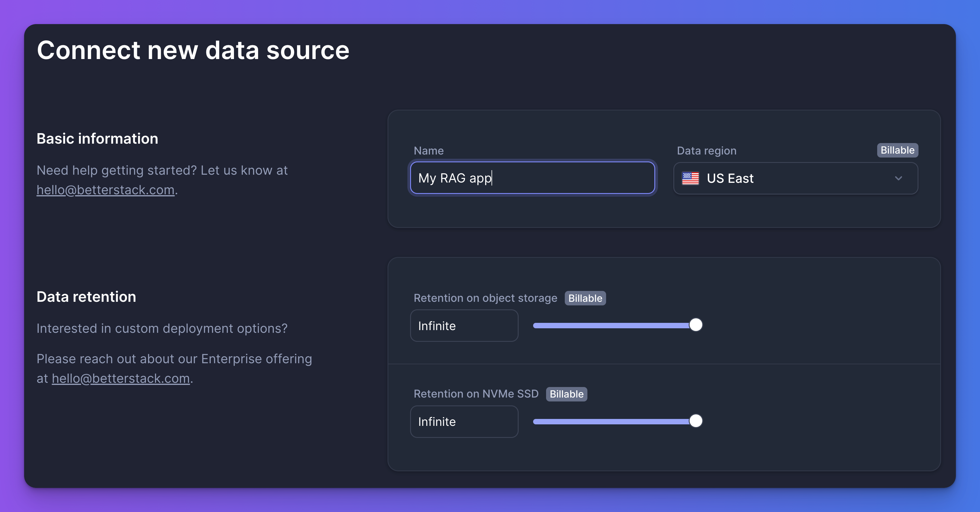Click the Retention on NVMe SSD label

476,394
